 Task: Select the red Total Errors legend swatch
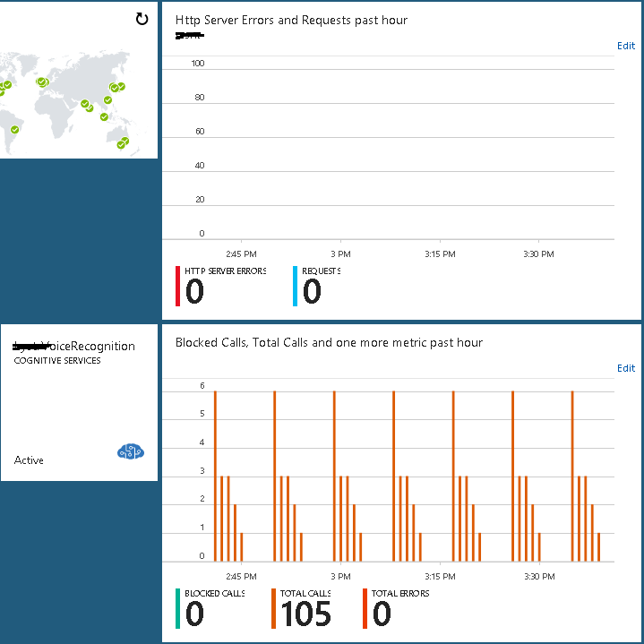tap(365, 608)
